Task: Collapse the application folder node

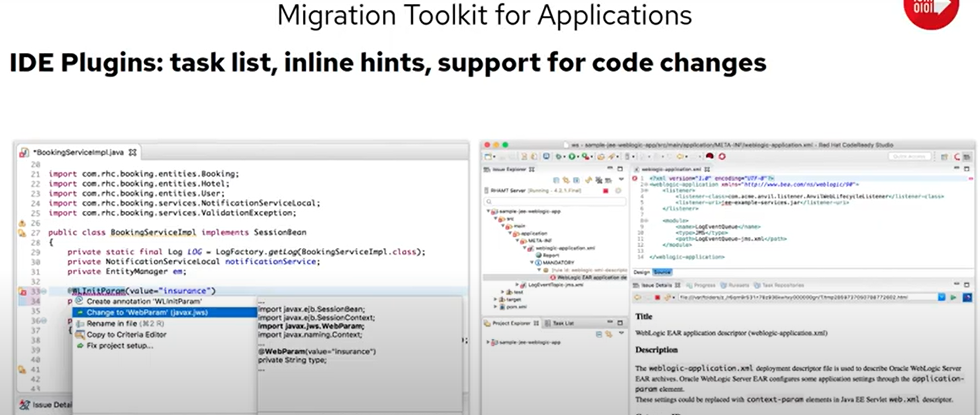Action: point(511,233)
